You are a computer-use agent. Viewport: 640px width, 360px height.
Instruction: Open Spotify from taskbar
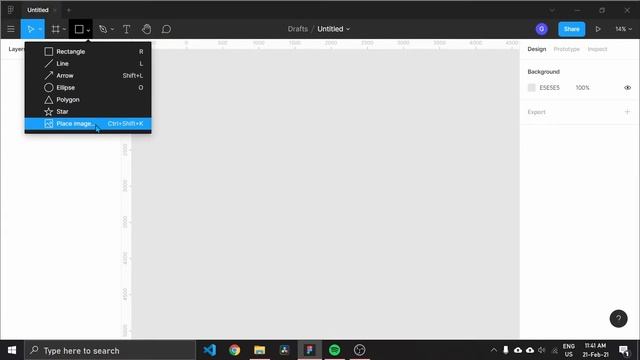click(334, 350)
